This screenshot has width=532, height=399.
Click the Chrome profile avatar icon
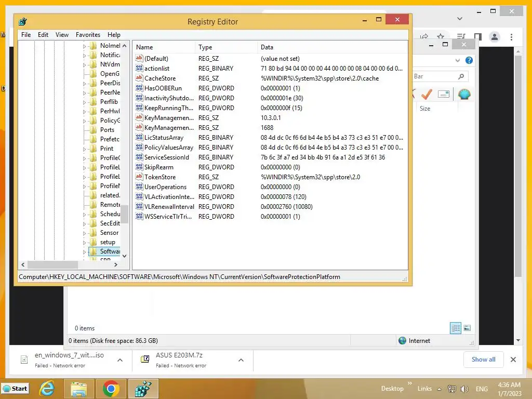tap(495, 37)
